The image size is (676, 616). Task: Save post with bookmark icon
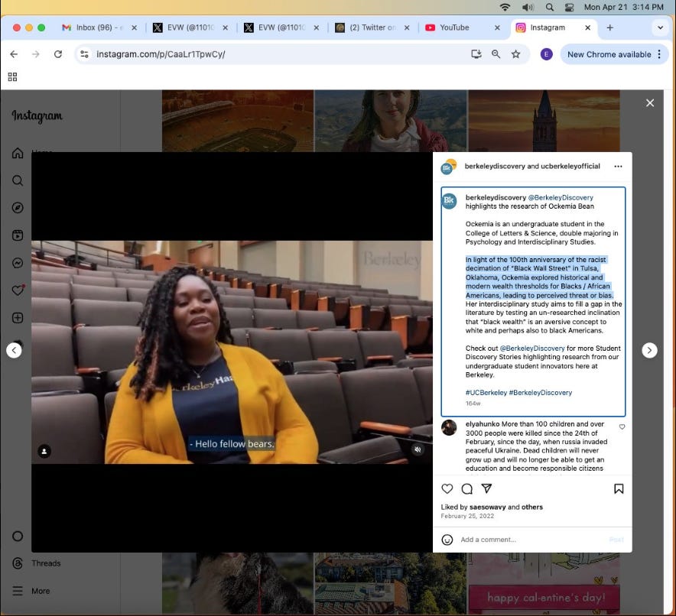point(619,488)
